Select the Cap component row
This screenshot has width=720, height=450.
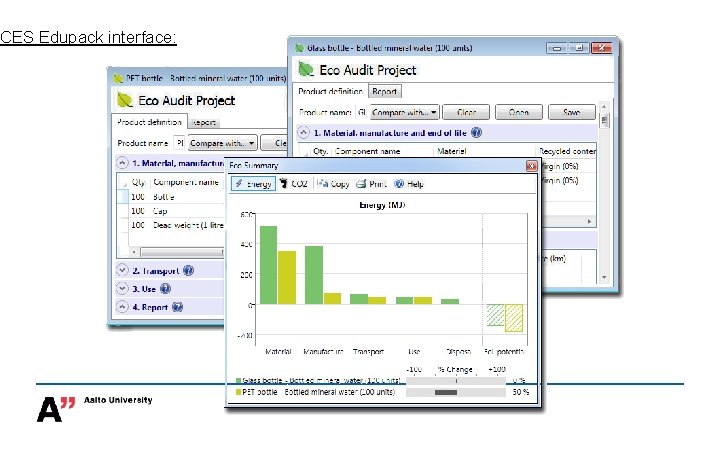pyautogui.click(x=170, y=211)
